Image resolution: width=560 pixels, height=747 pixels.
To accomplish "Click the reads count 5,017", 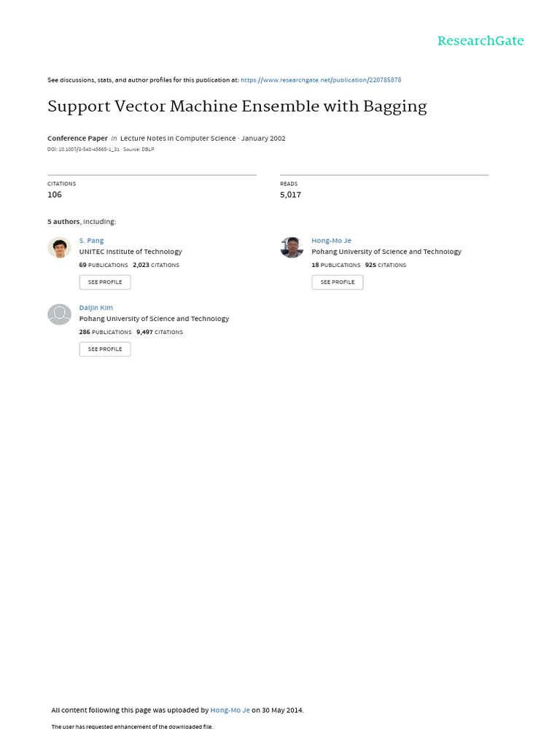I will [290, 195].
